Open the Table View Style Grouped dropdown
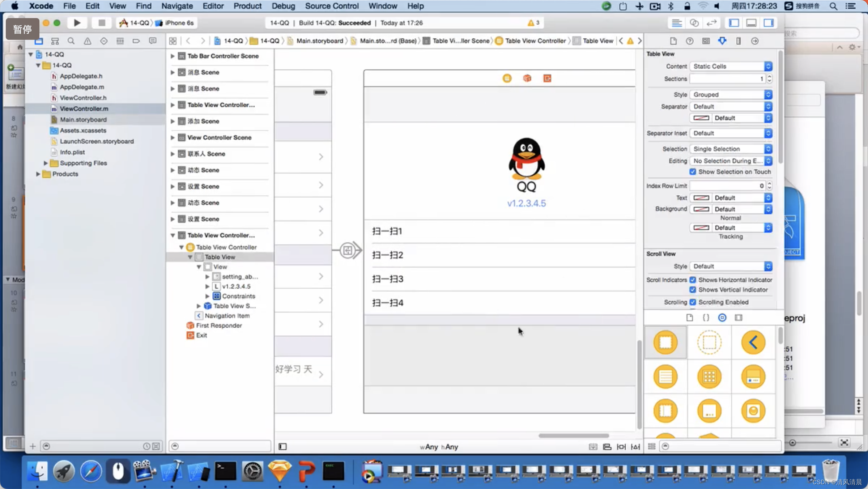868x489 pixels. pos(731,94)
